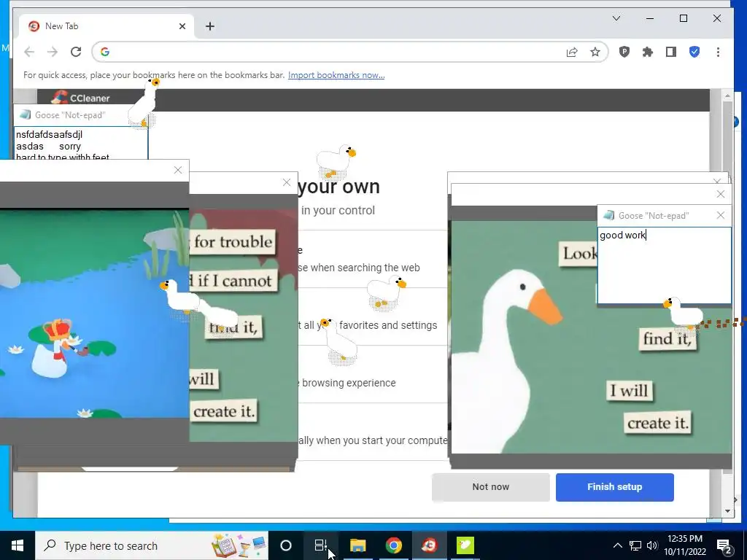
Task: Open the green goose app taskbar icon
Action: pyautogui.click(x=465, y=545)
